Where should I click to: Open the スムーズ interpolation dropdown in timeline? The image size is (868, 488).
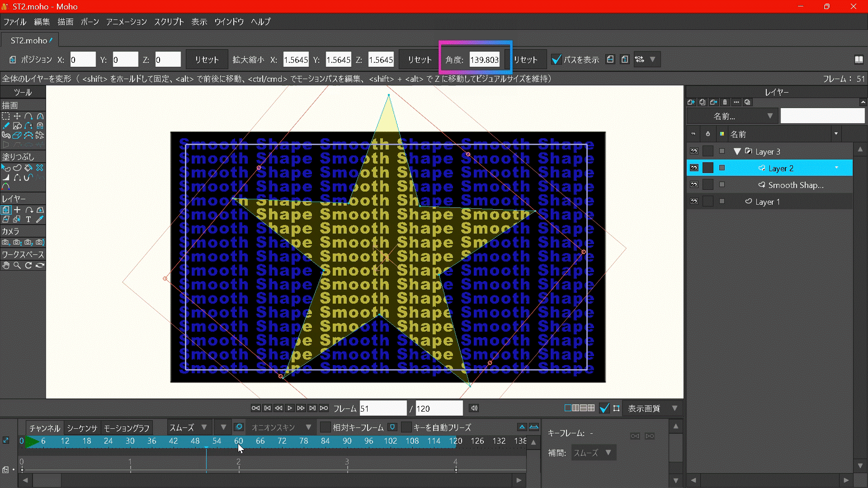tap(188, 427)
